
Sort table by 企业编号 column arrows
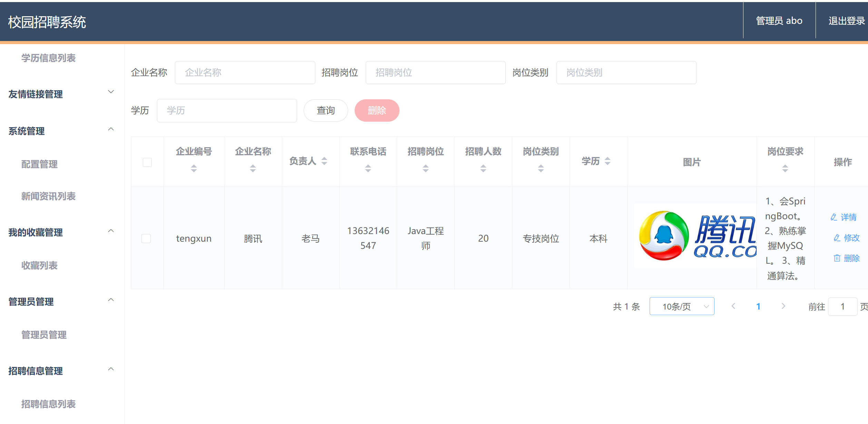click(194, 168)
